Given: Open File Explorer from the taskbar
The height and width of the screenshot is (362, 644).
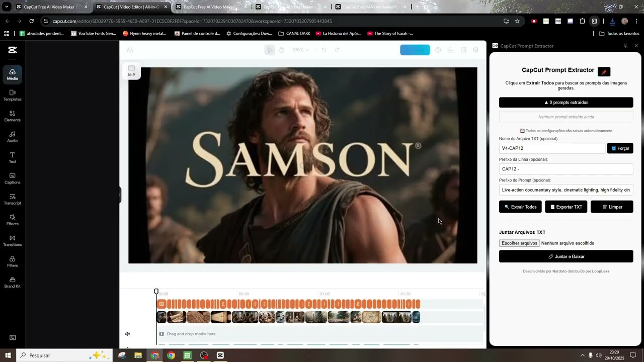Looking at the screenshot, I should [x=138, y=355].
